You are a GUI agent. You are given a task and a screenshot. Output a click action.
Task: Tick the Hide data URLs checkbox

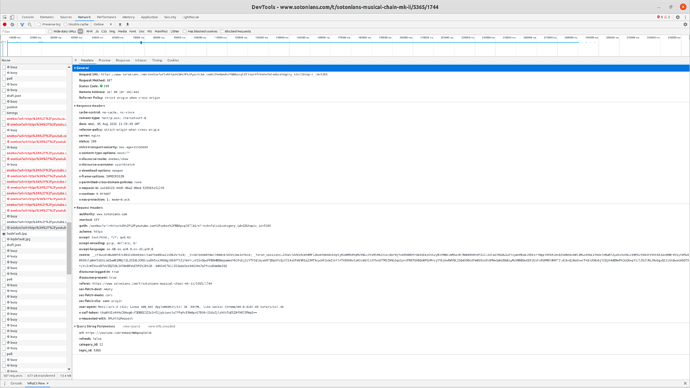coord(50,32)
